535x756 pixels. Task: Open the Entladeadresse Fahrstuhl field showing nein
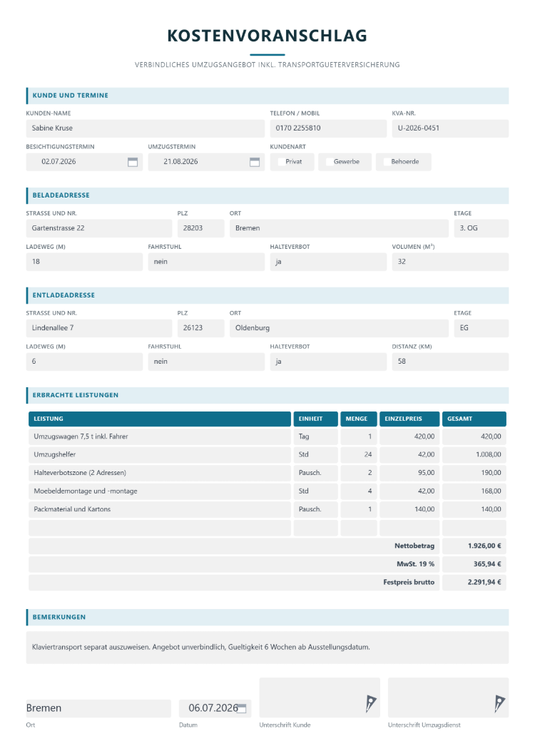206,362
